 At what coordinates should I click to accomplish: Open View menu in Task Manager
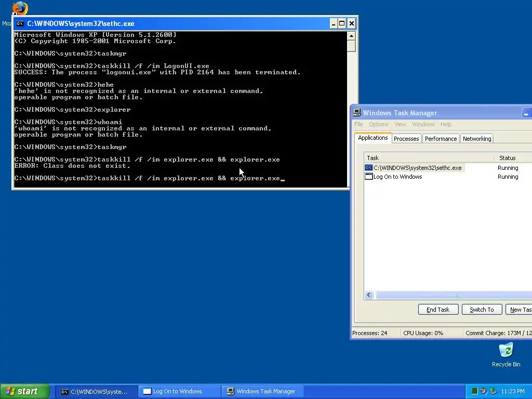400,124
